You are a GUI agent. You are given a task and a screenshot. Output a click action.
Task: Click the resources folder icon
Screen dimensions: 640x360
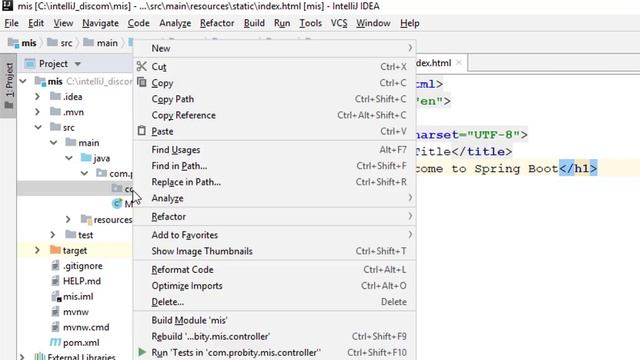click(86, 219)
